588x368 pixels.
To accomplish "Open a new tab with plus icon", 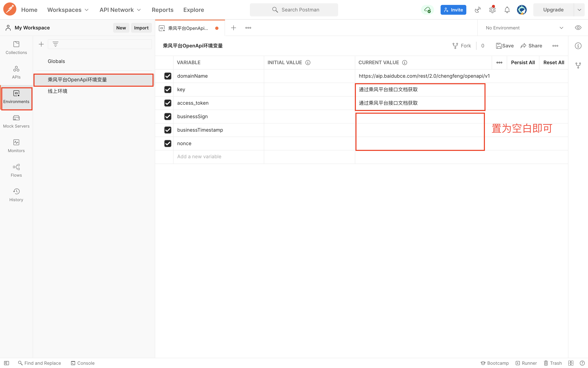I will click(x=234, y=28).
